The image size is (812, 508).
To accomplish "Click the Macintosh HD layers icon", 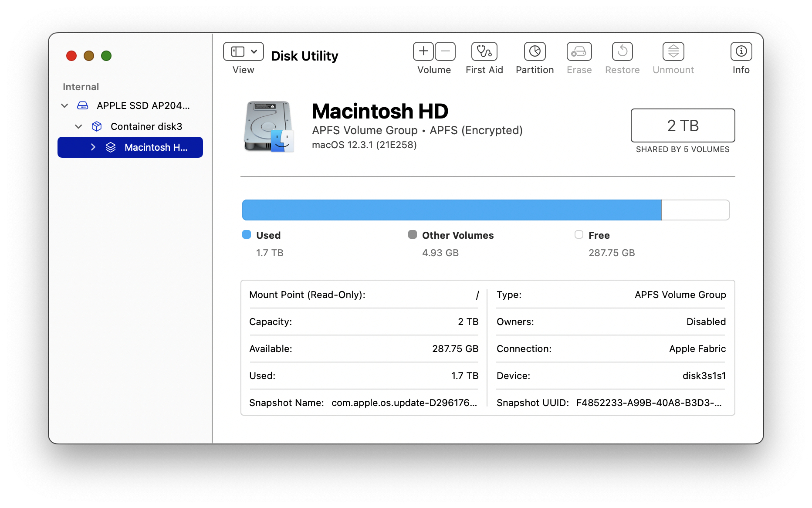I will click(111, 147).
